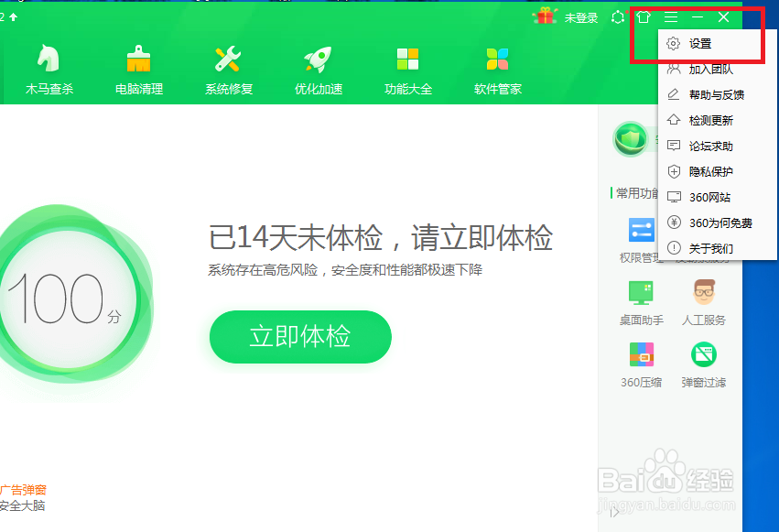Image resolution: width=779 pixels, height=532 pixels.
Task: Select 360为何免费 menu entry
Action: (x=718, y=223)
